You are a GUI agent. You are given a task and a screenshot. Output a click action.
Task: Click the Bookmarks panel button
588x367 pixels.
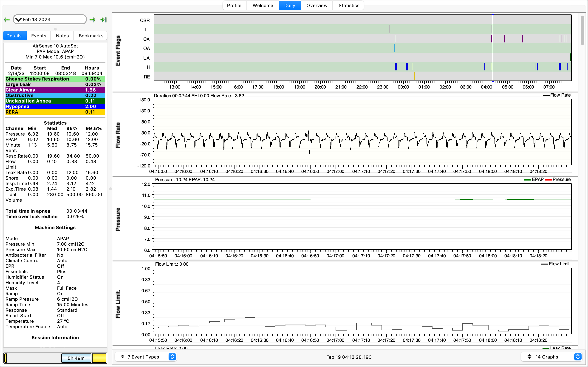[90, 36]
